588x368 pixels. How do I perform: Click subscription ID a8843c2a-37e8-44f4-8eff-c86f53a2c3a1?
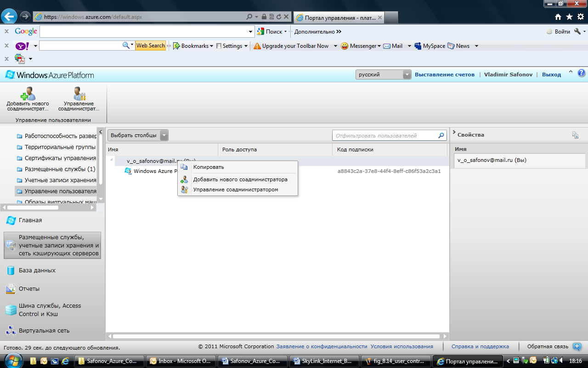(x=389, y=171)
